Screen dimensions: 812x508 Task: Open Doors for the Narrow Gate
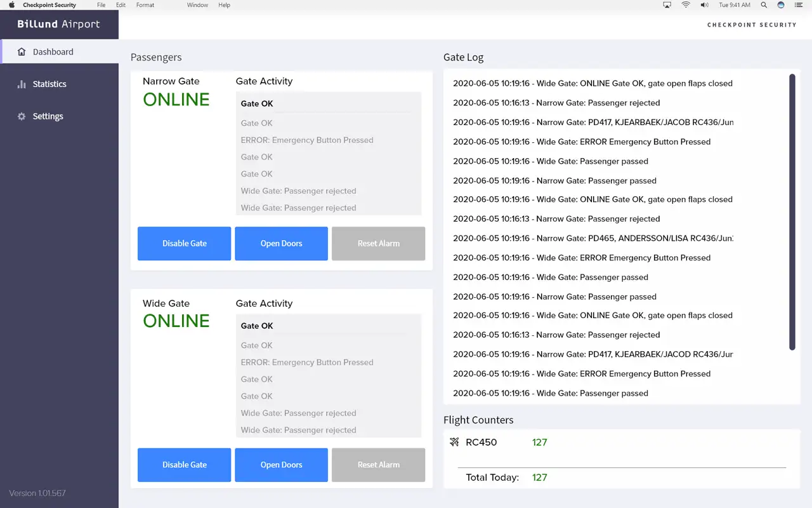[x=281, y=243]
